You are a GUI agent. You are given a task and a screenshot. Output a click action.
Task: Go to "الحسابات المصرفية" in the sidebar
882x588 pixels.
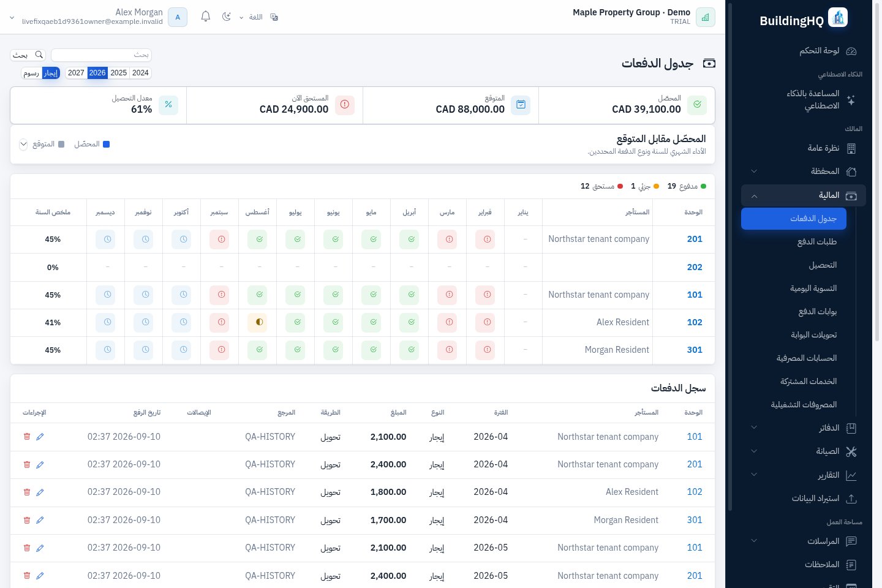[x=794, y=358]
